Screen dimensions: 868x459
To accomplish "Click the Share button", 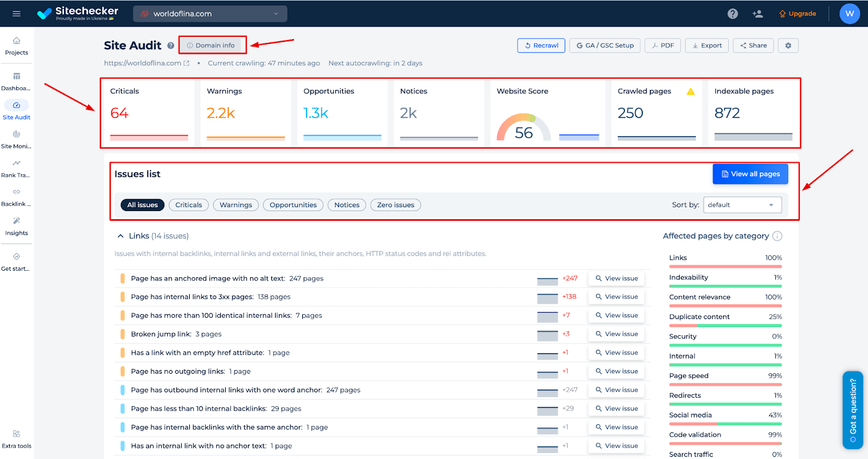I will click(754, 46).
